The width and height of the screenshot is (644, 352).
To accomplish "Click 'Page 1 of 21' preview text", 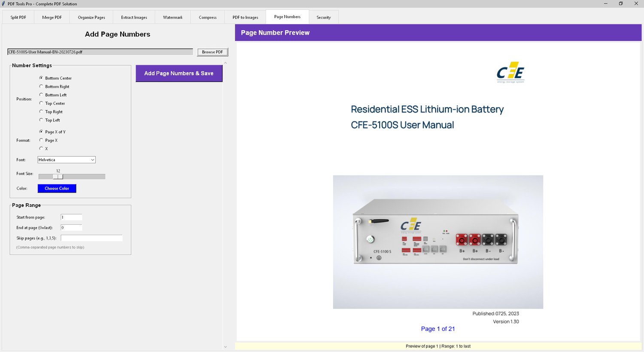I will point(438,329).
